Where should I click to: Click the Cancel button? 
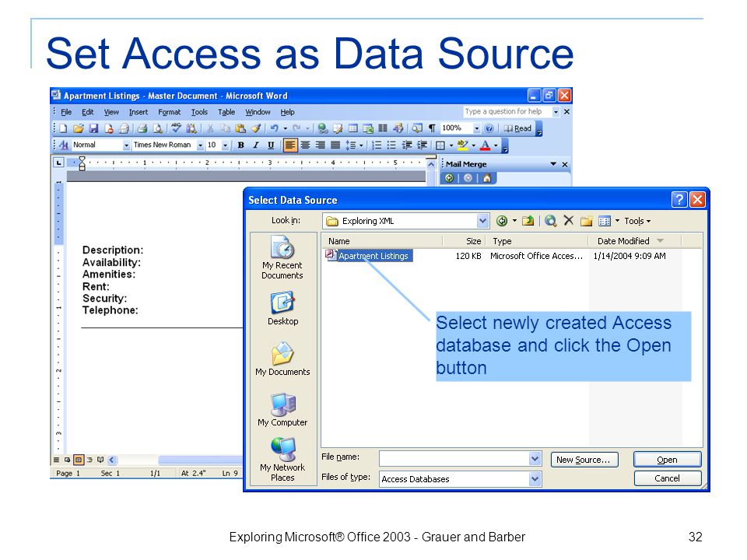(667, 478)
